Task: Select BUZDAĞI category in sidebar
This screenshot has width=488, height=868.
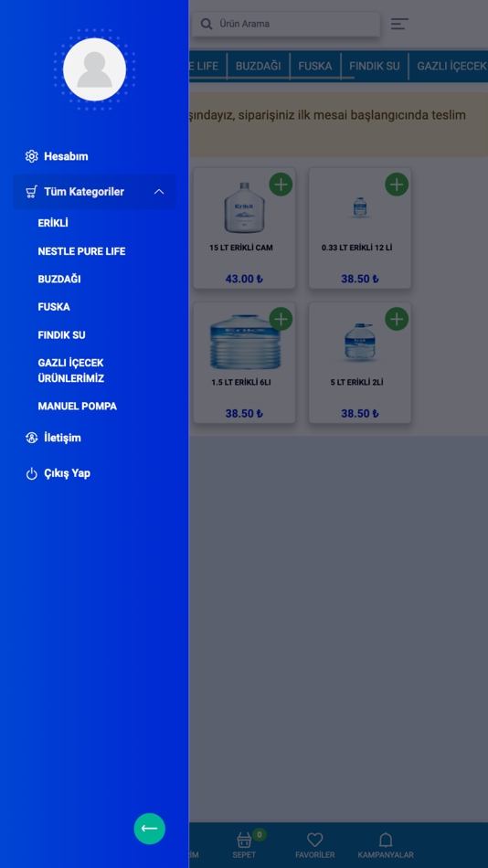Action: tap(59, 279)
